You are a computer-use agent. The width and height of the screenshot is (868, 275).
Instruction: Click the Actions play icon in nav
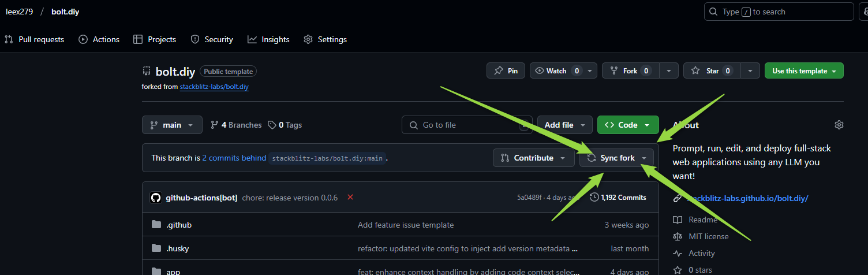(x=83, y=39)
